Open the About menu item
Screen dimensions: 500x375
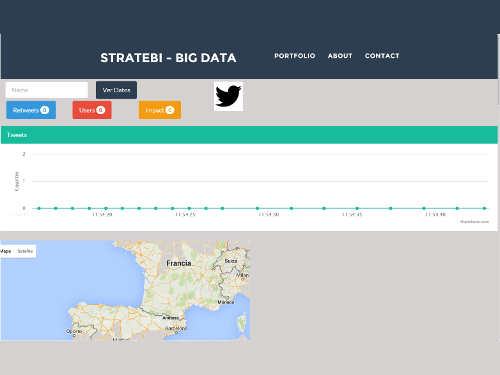(x=340, y=56)
